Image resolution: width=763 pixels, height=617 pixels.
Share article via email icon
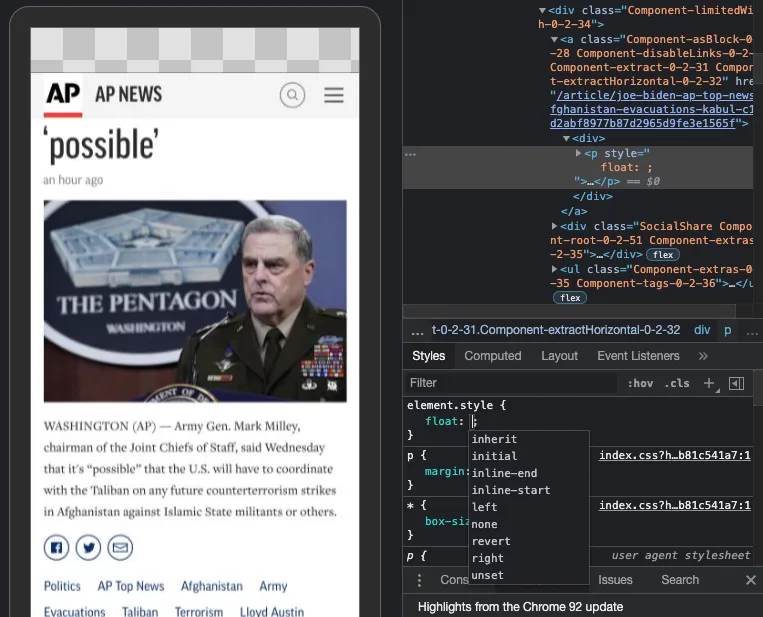[120, 547]
